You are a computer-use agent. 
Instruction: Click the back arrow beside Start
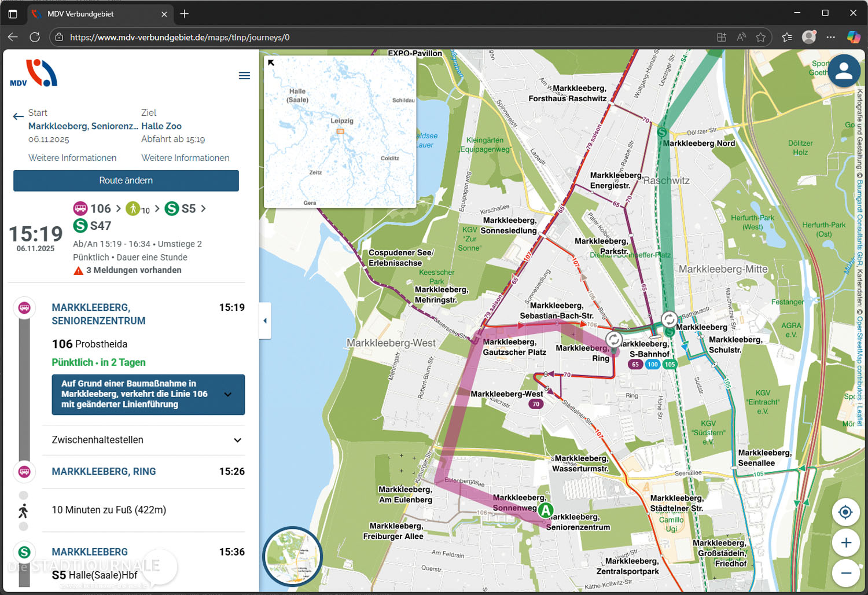(x=18, y=116)
